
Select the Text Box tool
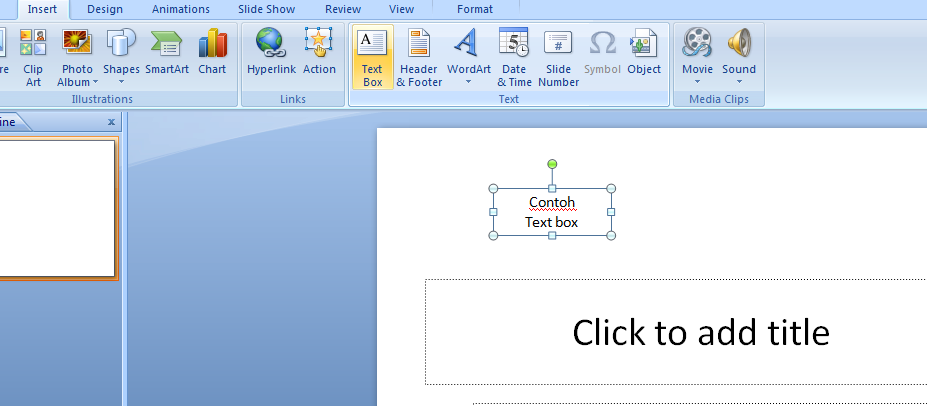tap(372, 57)
